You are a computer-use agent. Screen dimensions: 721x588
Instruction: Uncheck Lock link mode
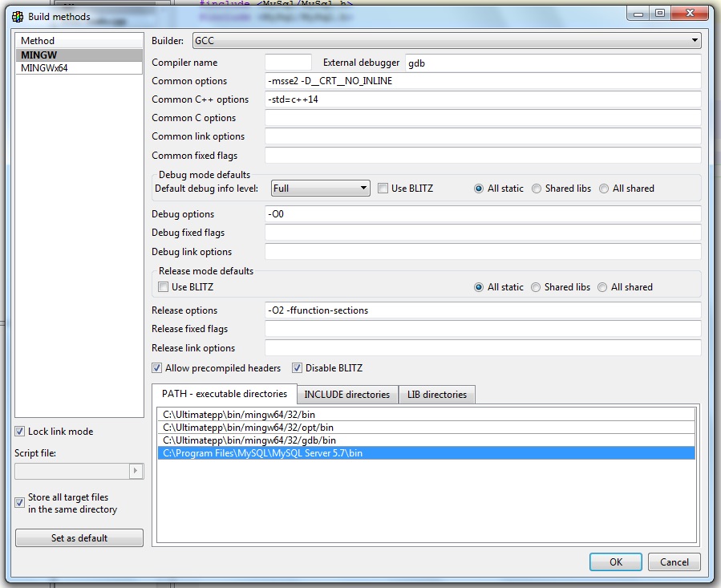click(x=20, y=432)
